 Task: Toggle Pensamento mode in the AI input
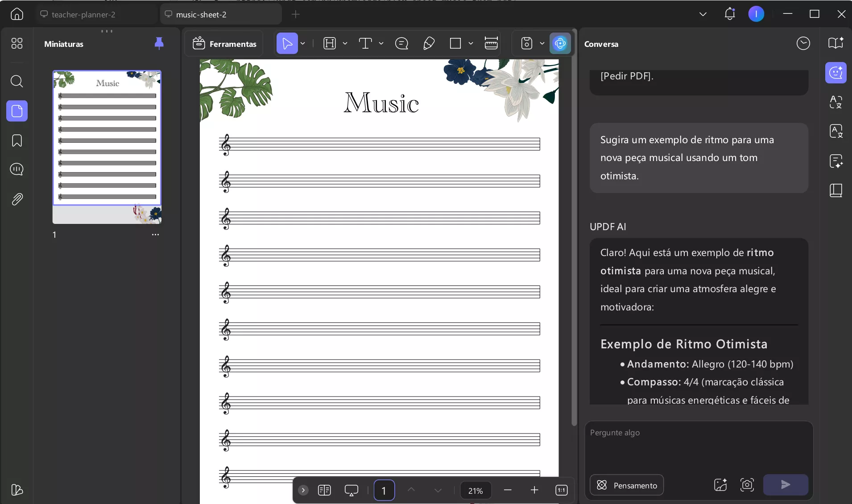pyautogui.click(x=626, y=485)
